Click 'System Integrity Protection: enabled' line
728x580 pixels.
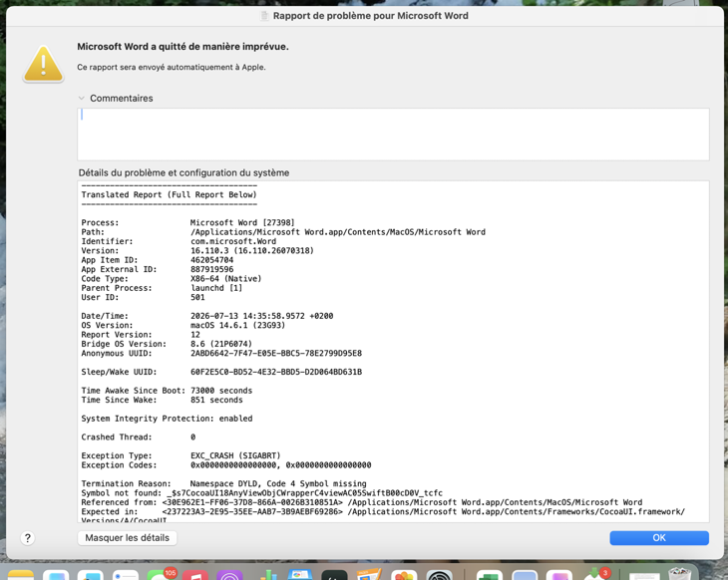tap(168, 419)
